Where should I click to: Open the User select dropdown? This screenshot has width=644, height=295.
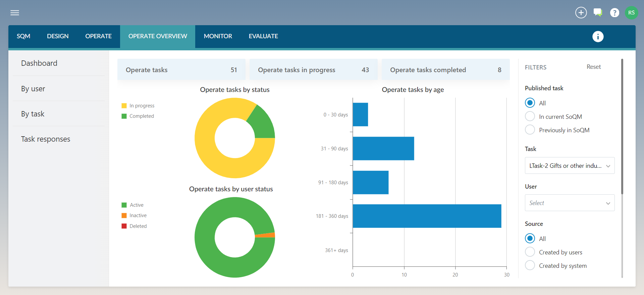570,203
